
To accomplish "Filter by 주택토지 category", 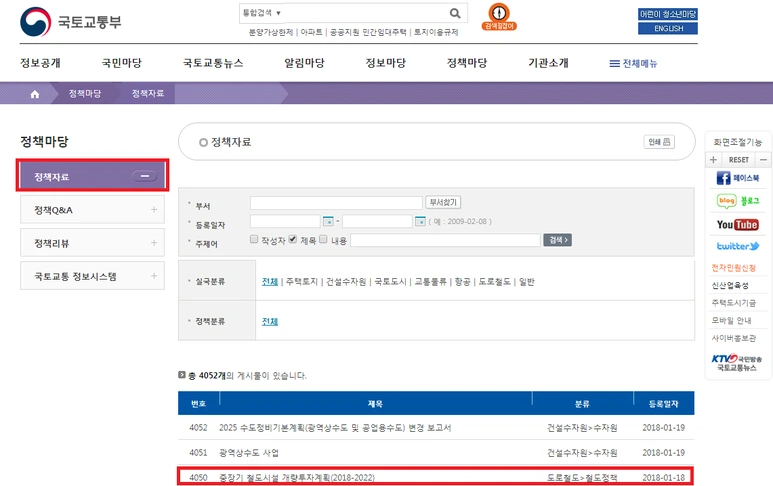I will pyautogui.click(x=302, y=281).
